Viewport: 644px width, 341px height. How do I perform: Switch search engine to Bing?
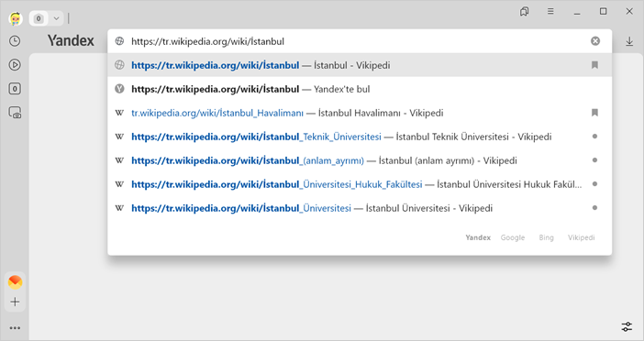click(x=546, y=237)
